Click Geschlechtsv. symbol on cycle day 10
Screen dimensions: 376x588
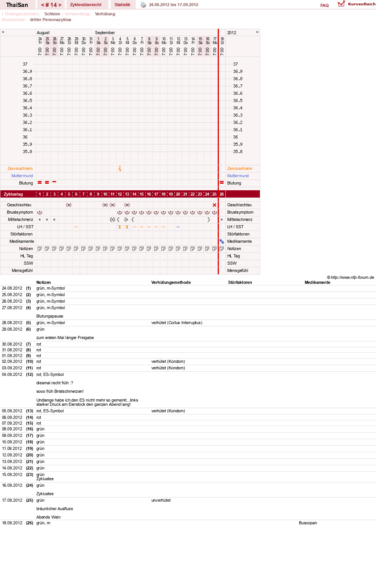pyautogui.click(x=105, y=205)
